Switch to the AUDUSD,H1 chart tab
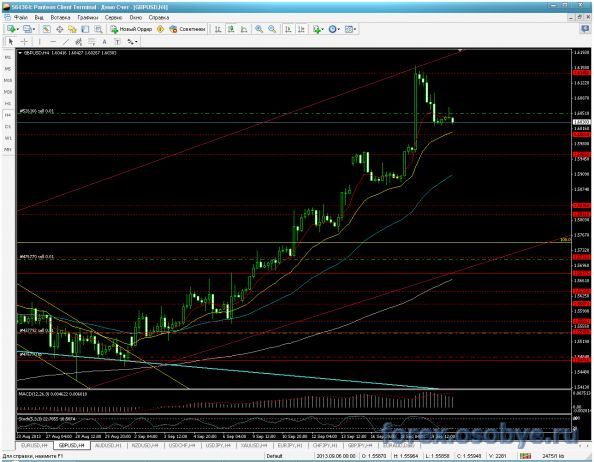The width and height of the screenshot is (594, 462). point(108,446)
